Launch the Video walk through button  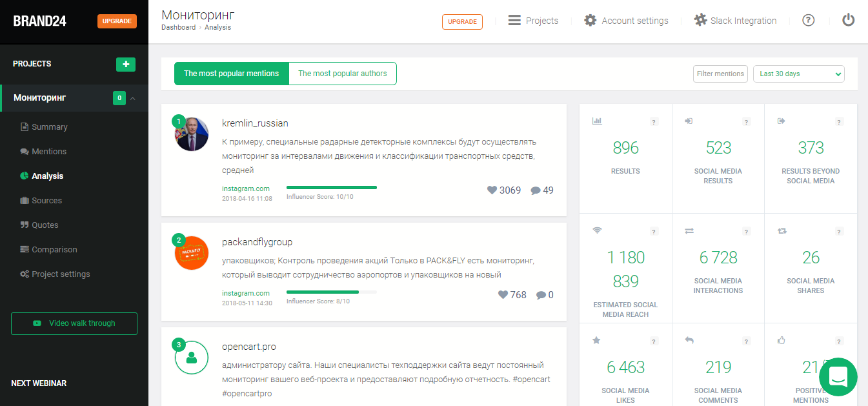point(74,323)
